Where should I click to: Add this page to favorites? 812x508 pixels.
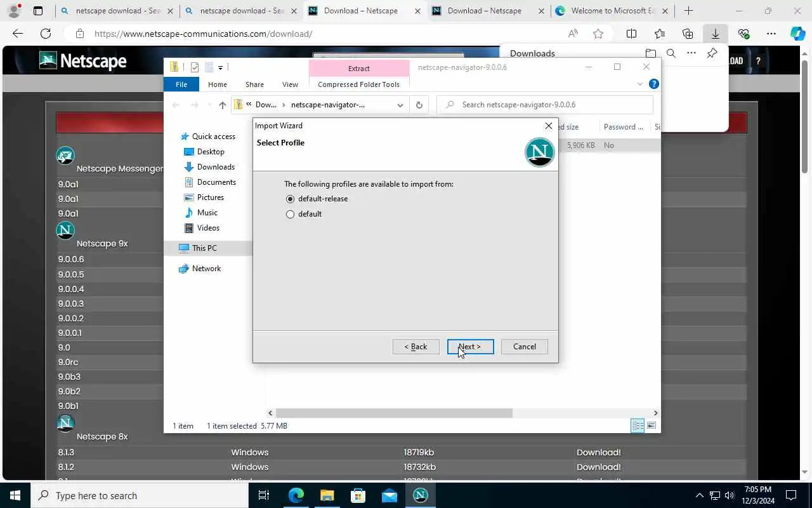pyautogui.click(x=598, y=34)
